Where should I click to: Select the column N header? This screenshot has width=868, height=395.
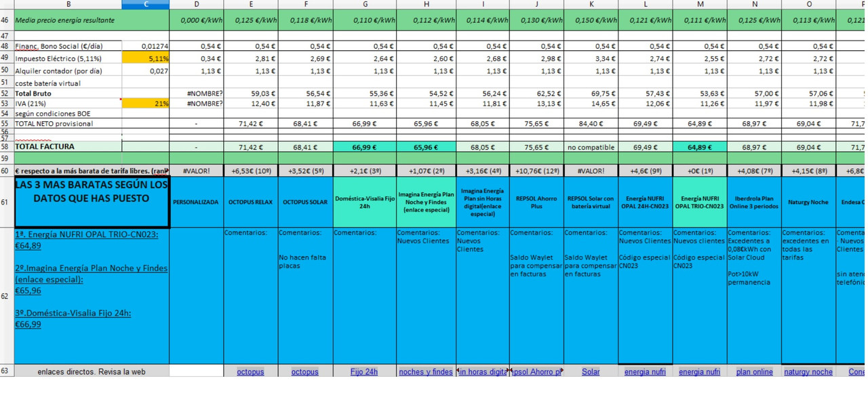[754, 5]
